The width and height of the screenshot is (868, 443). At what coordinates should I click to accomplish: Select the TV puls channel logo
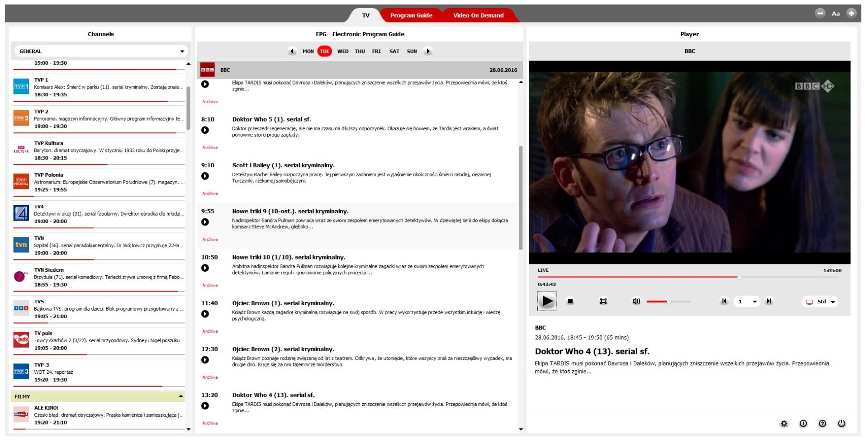pyautogui.click(x=21, y=339)
